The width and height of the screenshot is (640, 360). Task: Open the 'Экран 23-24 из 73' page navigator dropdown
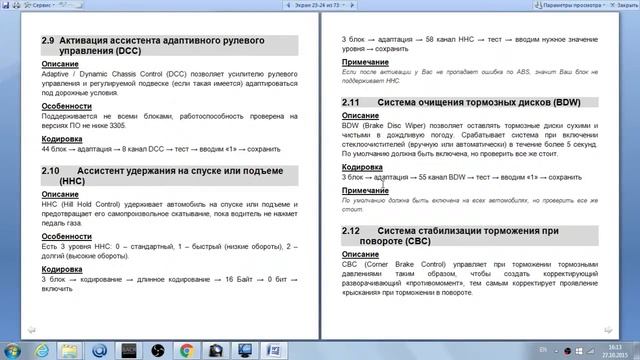point(320,5)
